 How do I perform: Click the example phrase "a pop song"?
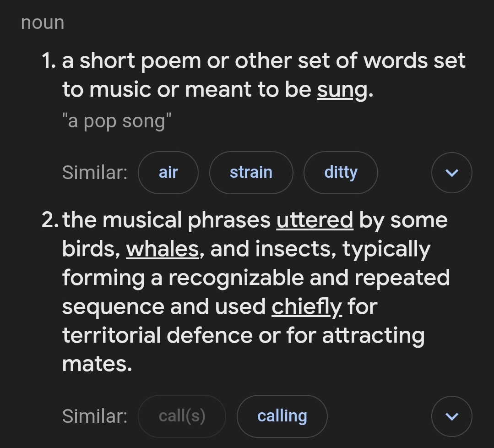pos(117,121)
